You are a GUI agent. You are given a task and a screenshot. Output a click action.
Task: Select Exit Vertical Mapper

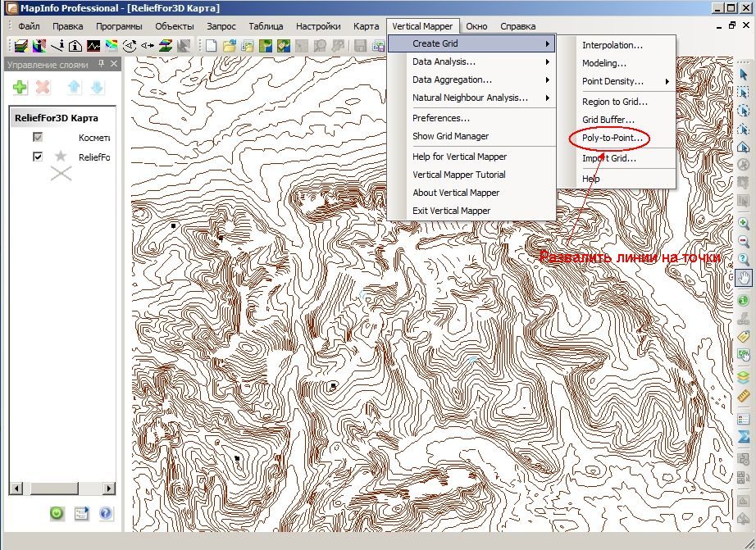pyautogui.click(x=451, y=211)
